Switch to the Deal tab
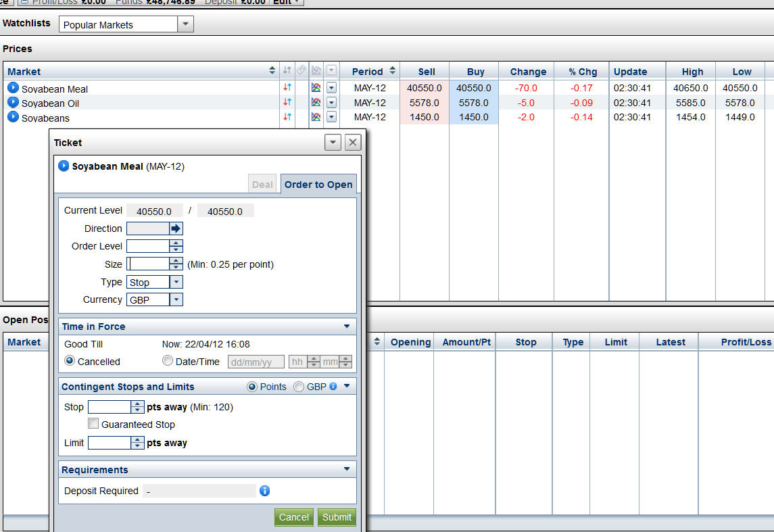Screen dimensions: 774x532 (262, 185)
